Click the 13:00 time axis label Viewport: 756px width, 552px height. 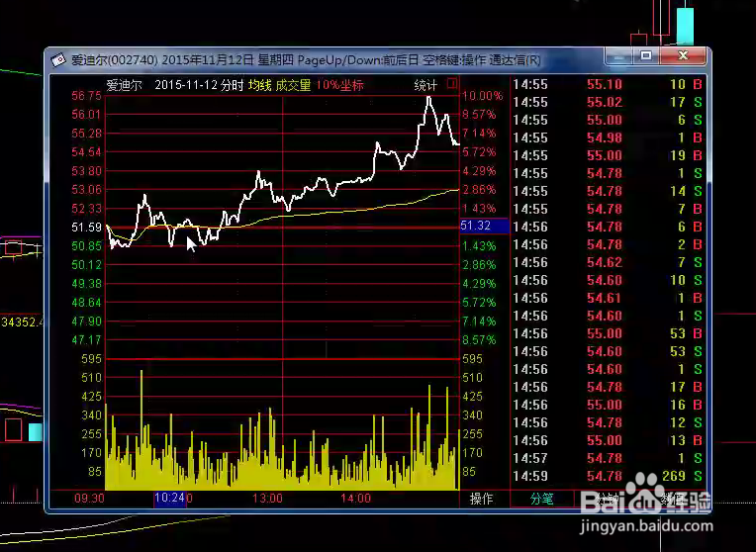(267, 498)
